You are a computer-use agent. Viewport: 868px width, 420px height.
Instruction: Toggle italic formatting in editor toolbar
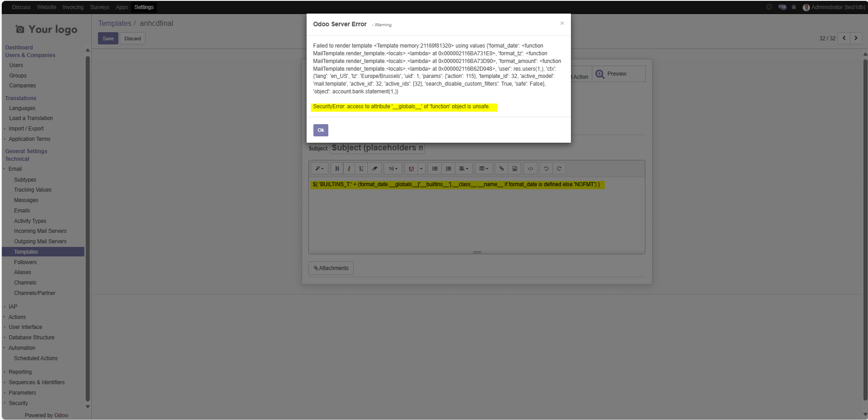(x=349, y=169)
